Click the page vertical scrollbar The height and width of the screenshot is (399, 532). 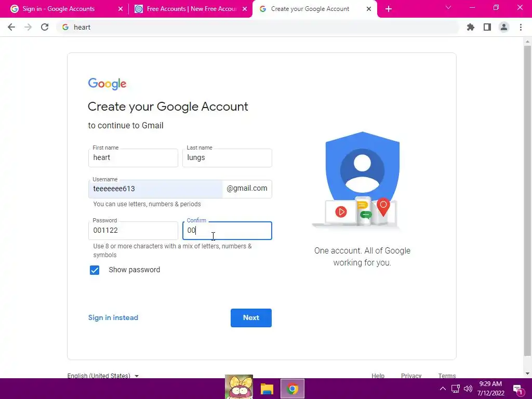tap(527, 200)
